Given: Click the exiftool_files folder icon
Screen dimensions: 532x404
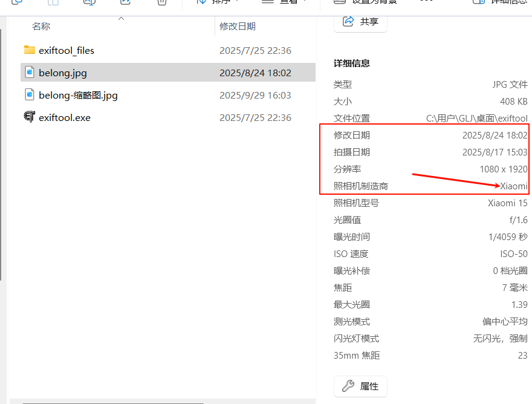Looking at the screenshot, I should [x=30, y=50].
